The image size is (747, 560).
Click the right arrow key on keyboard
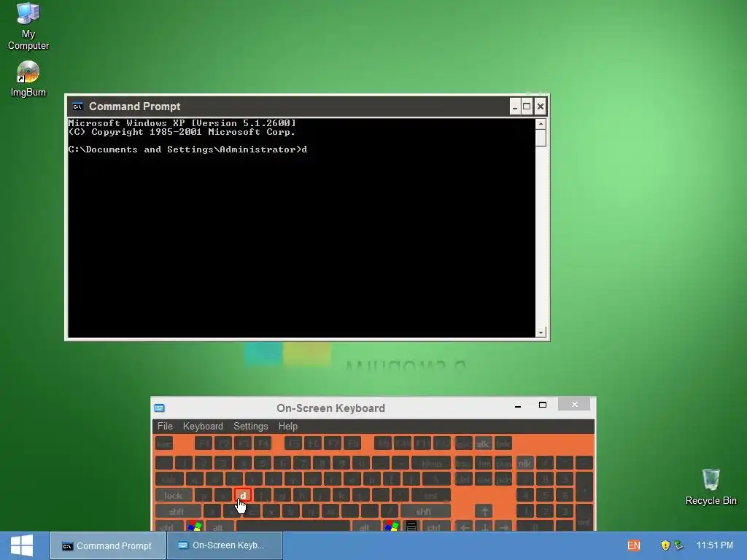pos(504,526)
